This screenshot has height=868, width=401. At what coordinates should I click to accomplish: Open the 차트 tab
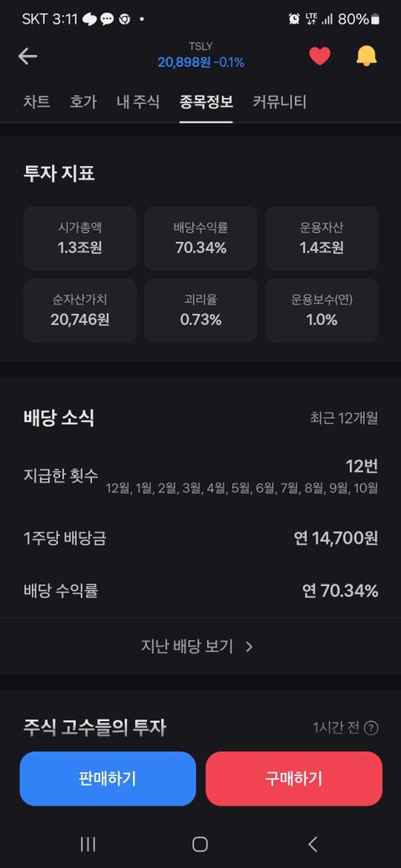tap(37, 102)
